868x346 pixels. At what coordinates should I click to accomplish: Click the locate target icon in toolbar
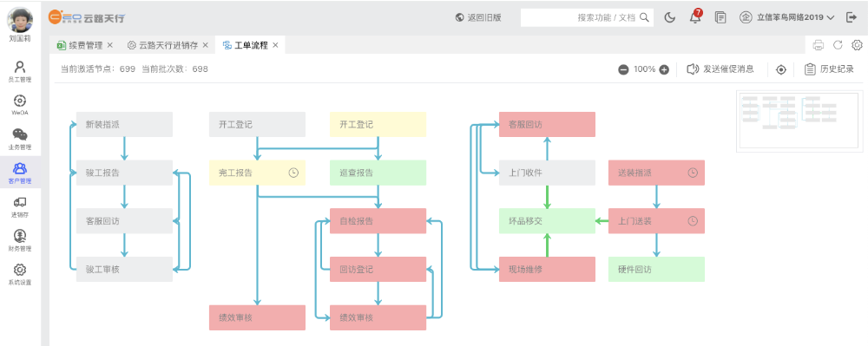781,69
